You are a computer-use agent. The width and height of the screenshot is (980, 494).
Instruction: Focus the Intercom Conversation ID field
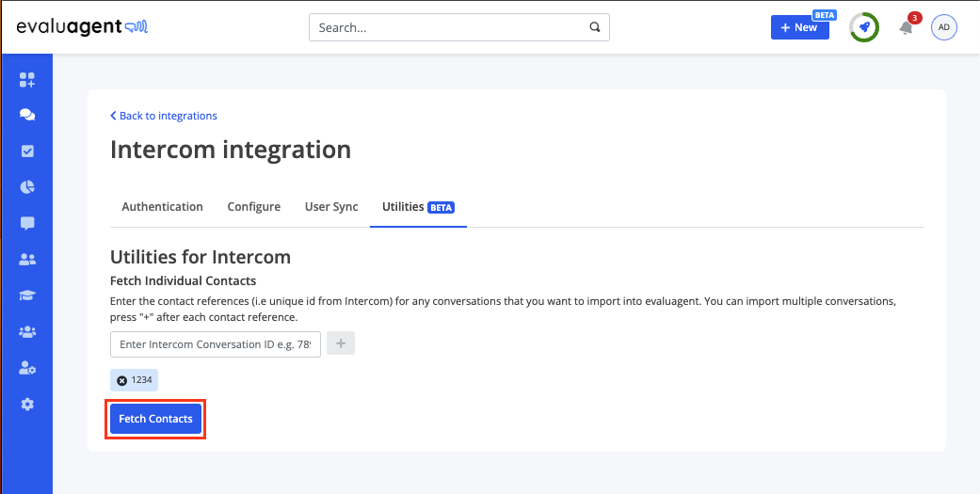click(216, 344)
